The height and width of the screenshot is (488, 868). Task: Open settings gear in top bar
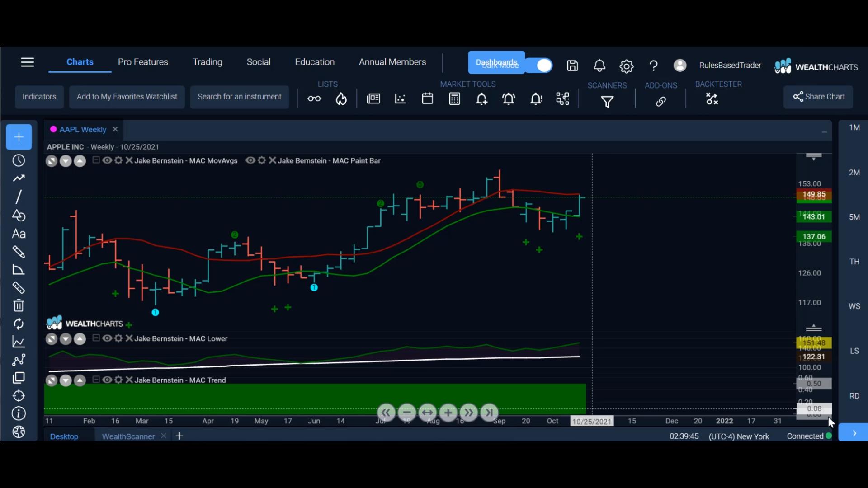627,66
